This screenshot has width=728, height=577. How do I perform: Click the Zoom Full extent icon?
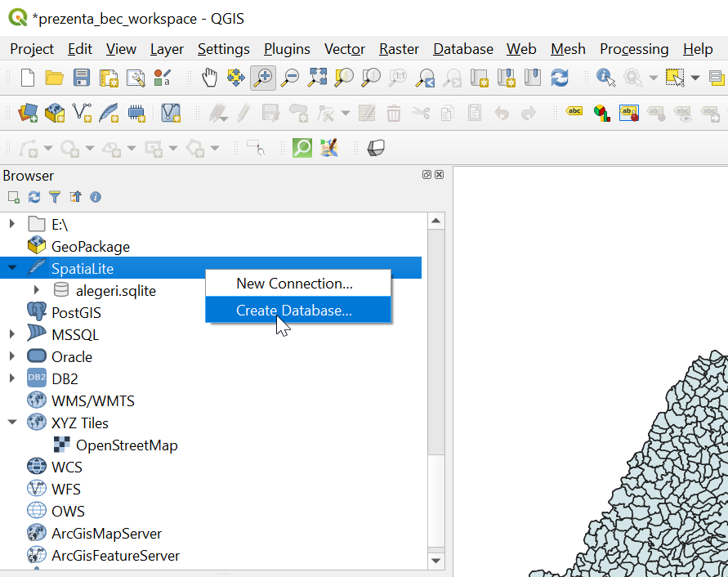317,78
